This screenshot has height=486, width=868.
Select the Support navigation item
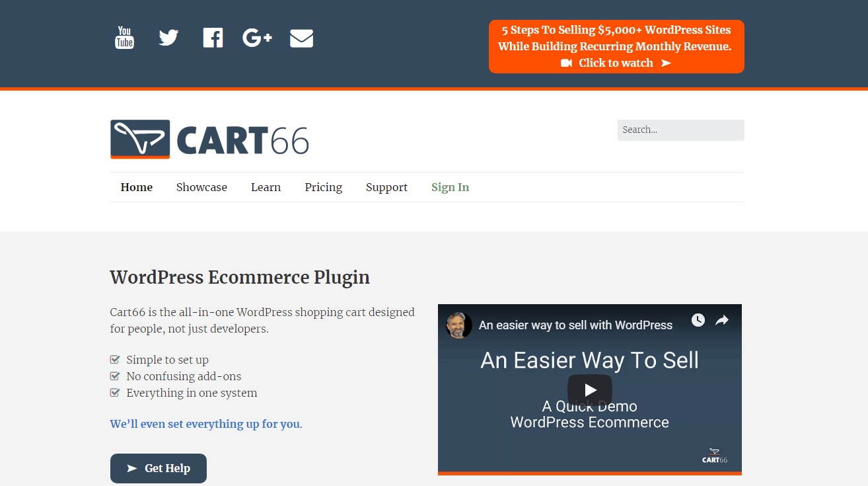click(x=386, y=187)
